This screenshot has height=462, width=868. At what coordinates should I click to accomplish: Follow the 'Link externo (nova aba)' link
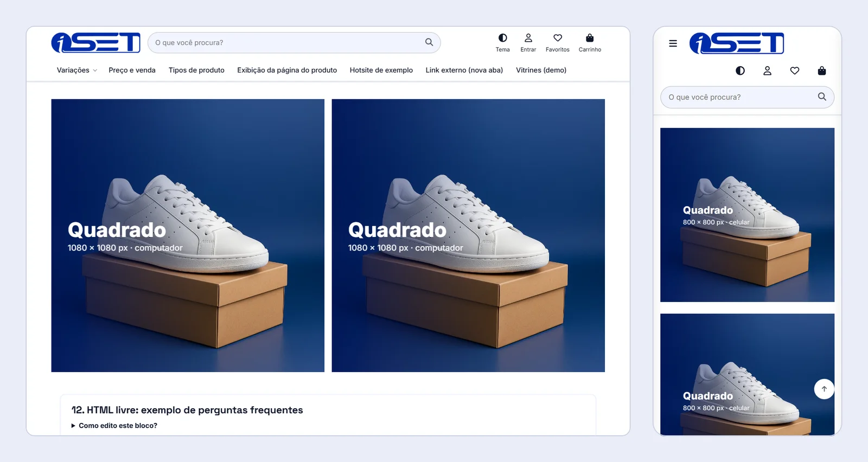point(464,70)
